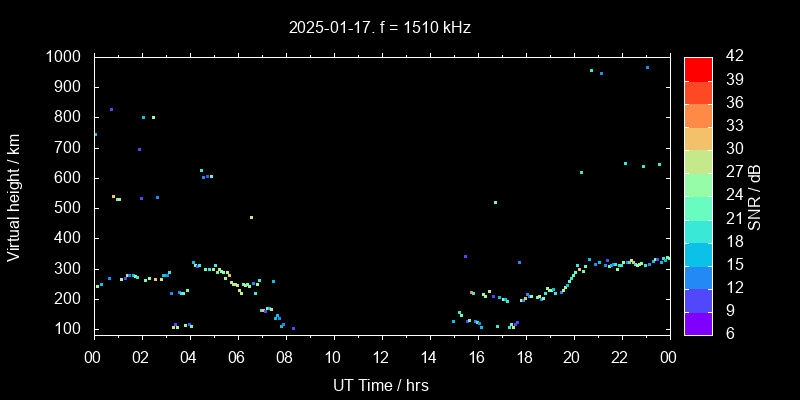Pick the yellow-green 27–30 dB swatch
Image resolution: width=800 pixels, height=400 pixels.
coord(698,161)
